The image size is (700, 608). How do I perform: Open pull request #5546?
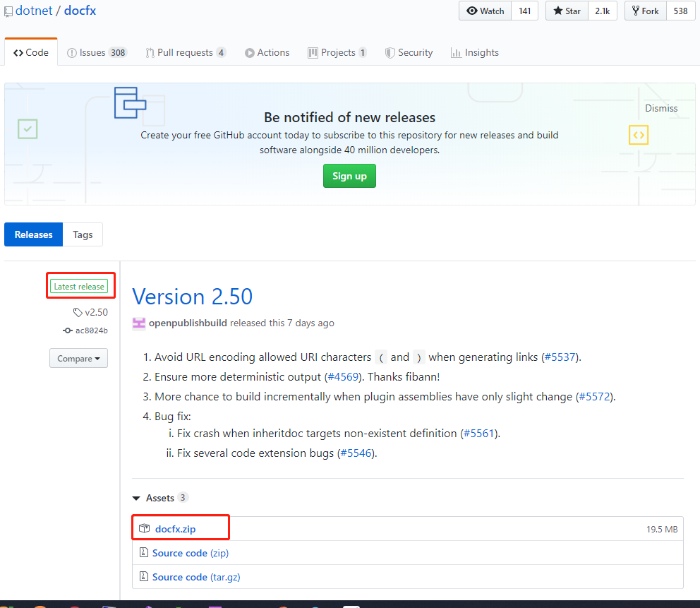tap(356, 453)
